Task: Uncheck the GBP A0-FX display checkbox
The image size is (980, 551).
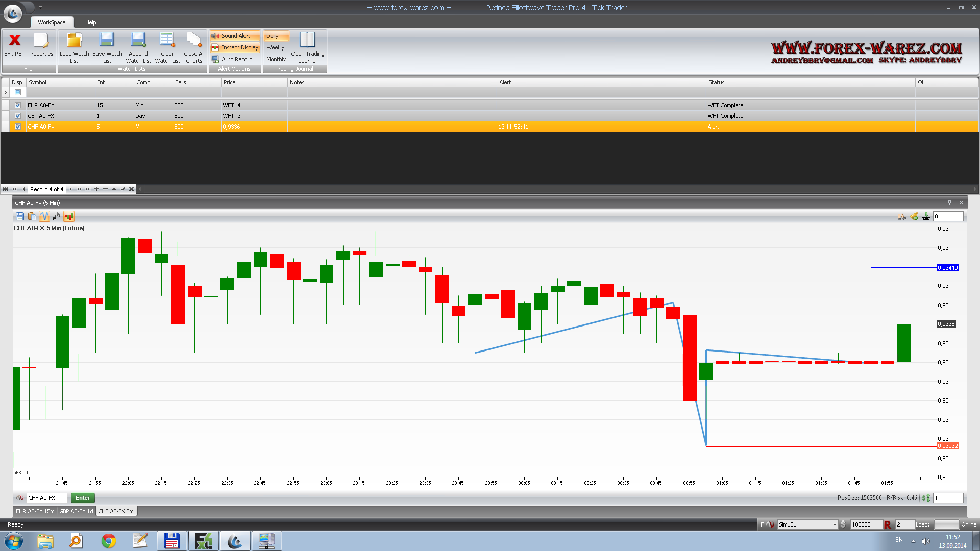Action: (18, 116)
